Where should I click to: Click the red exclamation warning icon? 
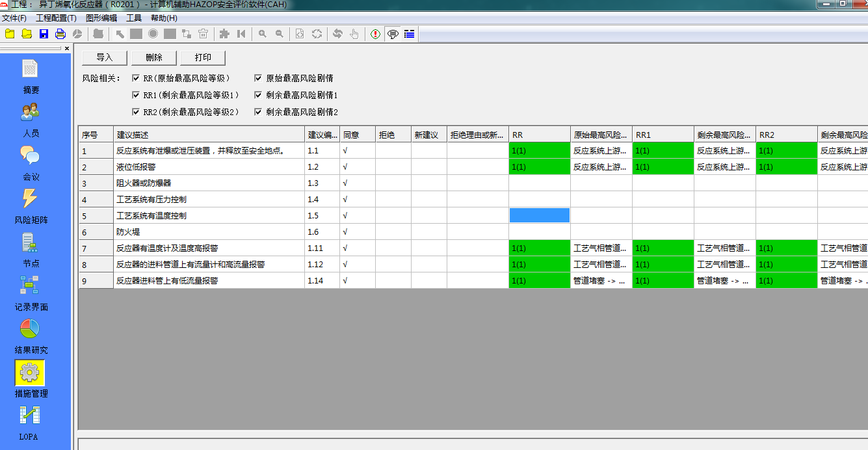[376, 34]
